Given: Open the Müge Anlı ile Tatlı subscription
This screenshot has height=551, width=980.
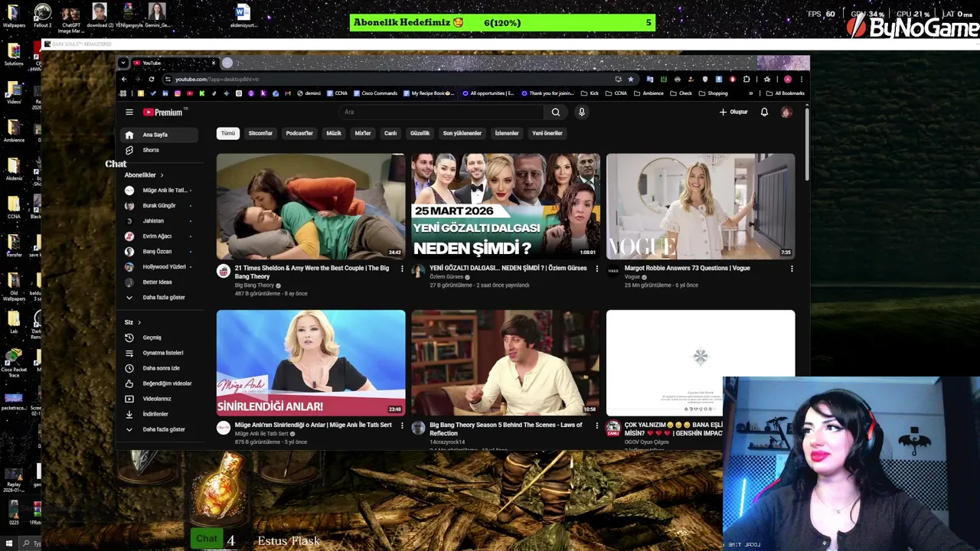Looking at the screenshot, I should 159,190.
